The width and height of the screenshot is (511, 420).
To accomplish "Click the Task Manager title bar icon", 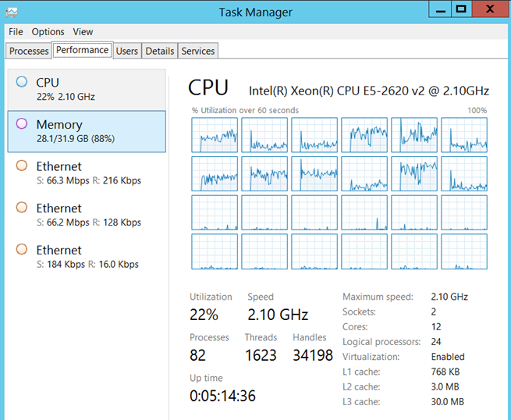I will (x=12, y=12).
